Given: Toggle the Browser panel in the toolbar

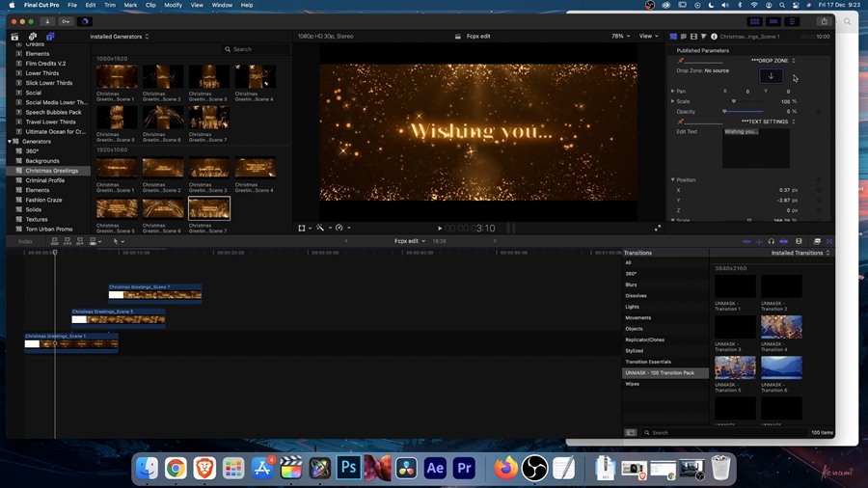Looking at the screenshot, I should click(754, 21).
